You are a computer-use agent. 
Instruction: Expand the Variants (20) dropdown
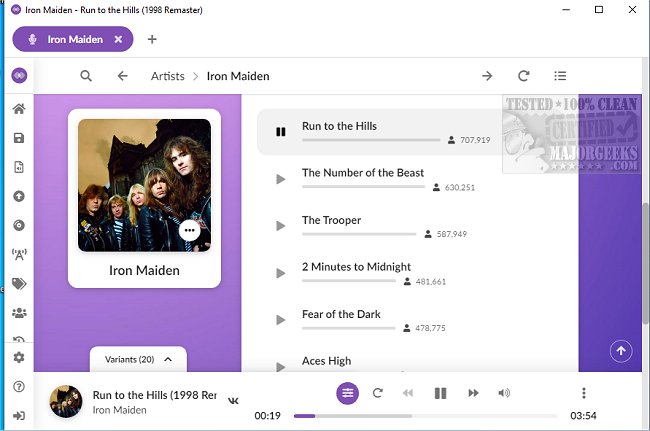(x=138, y=359)
